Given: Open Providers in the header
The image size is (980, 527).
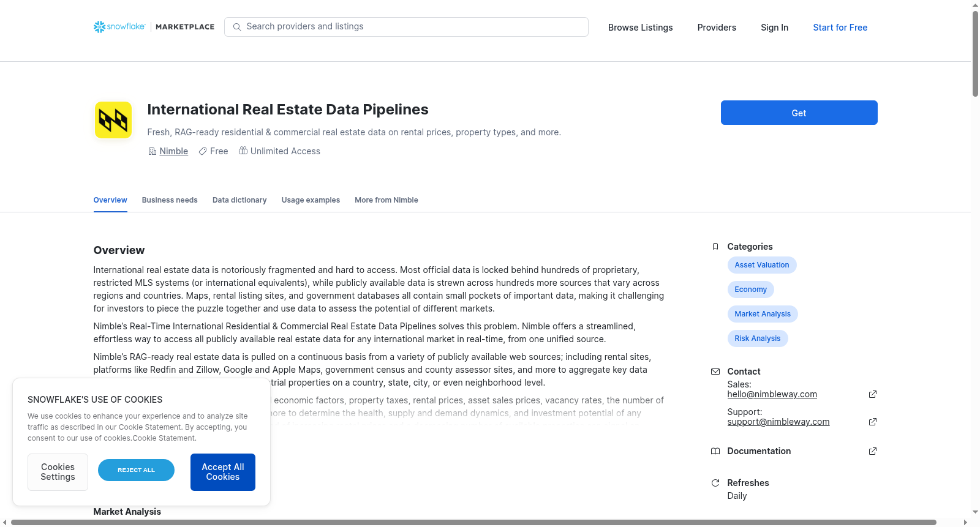Looking at the screenshot, I should (x=717, y=28).
